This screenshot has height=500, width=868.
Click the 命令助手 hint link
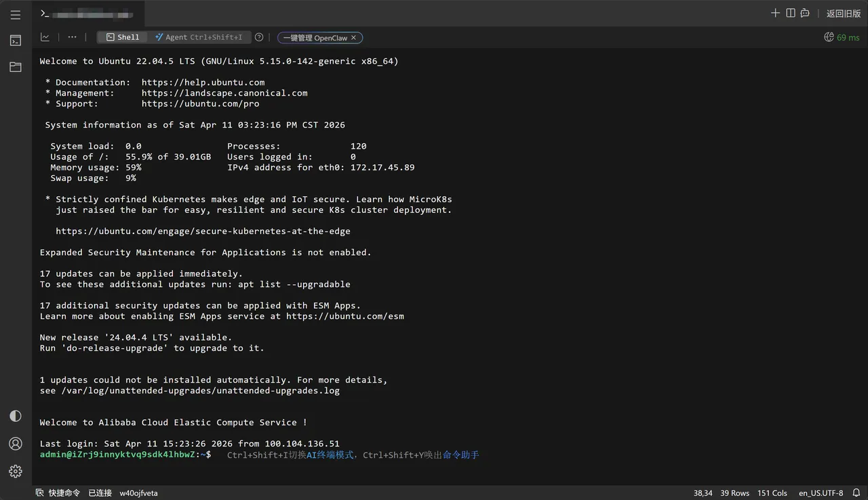point(461,455)
